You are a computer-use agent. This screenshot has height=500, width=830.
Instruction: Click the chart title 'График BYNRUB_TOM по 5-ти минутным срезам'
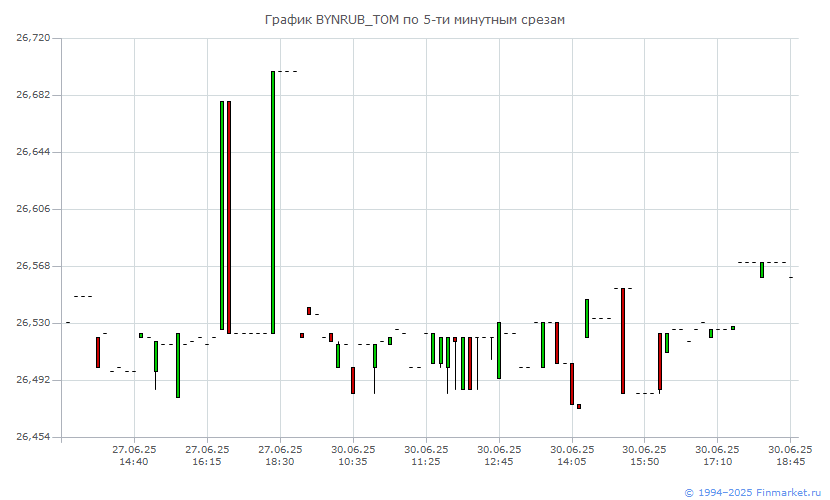coord(414,20)
